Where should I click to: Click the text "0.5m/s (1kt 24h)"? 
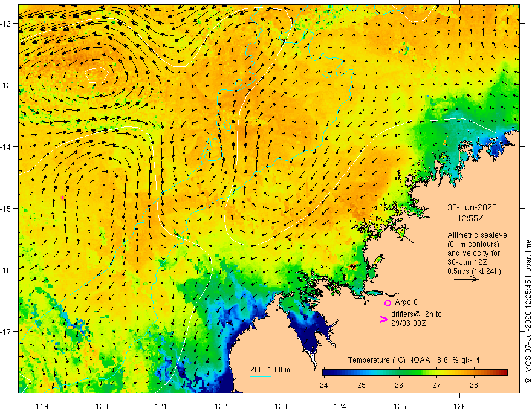pyautogui.click(x=474, y=271)
